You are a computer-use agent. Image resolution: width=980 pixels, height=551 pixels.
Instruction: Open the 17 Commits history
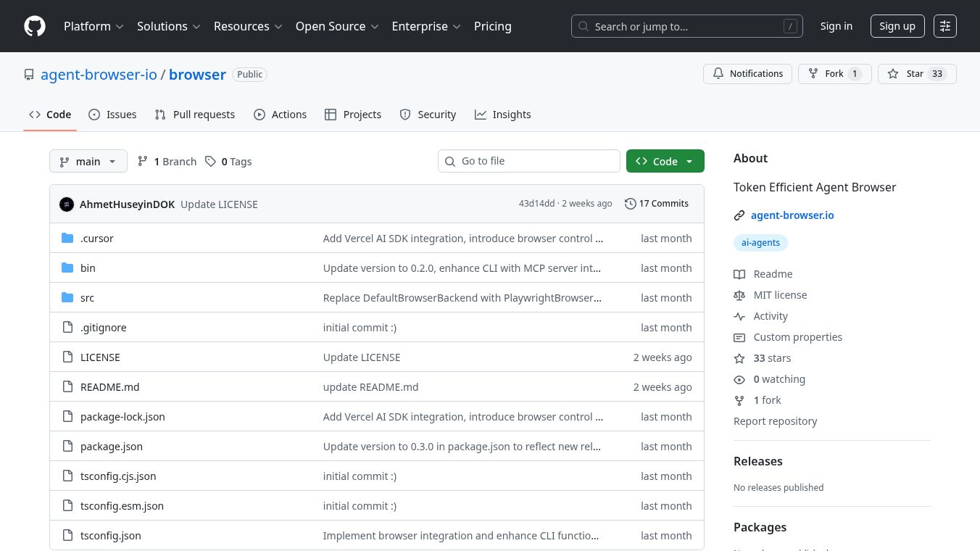point(656,204)
